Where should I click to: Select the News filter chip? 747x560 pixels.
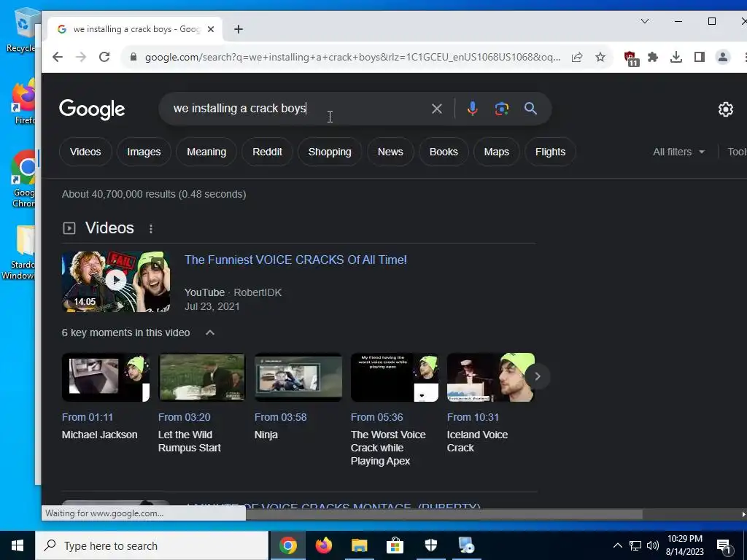coord(390,152)
